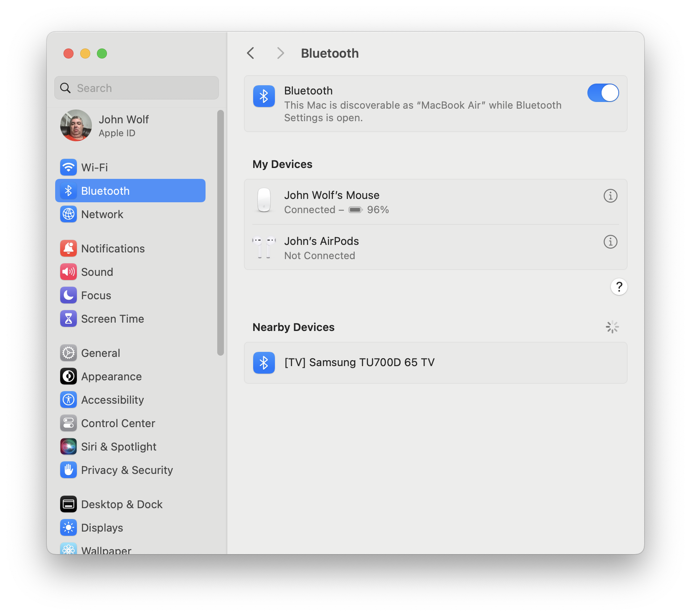Screen dimensions: 691x616
Task: Click the AirPods device image
Action: click(x=264, y=247)
